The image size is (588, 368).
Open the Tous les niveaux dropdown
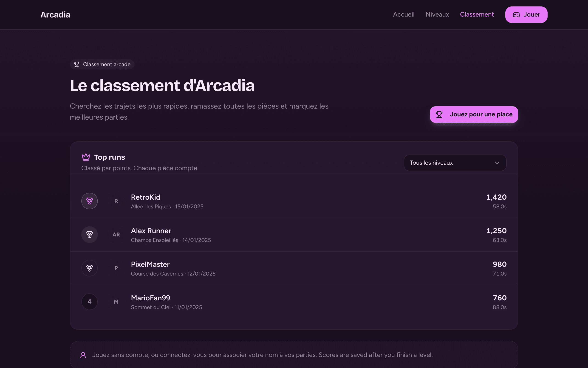(x=455, y=163)
